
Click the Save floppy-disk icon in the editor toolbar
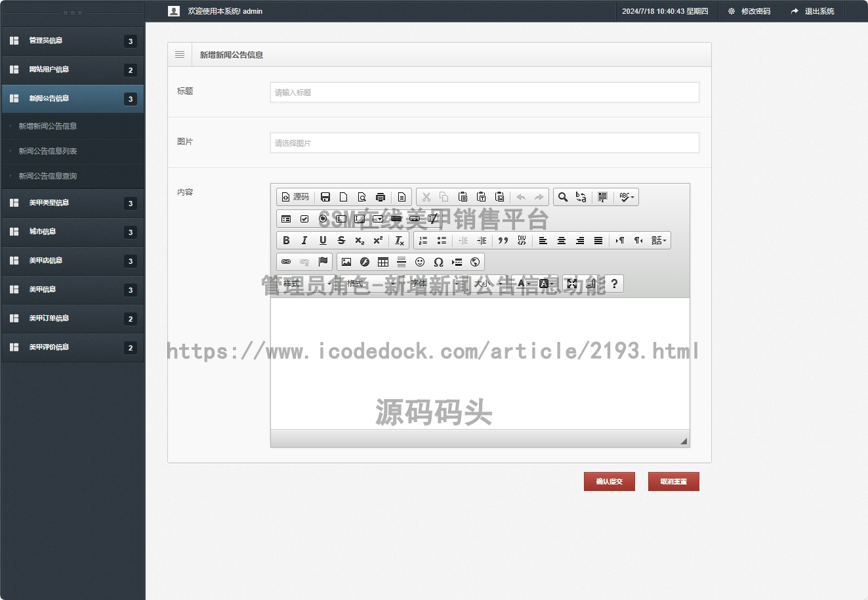(325, 197)
